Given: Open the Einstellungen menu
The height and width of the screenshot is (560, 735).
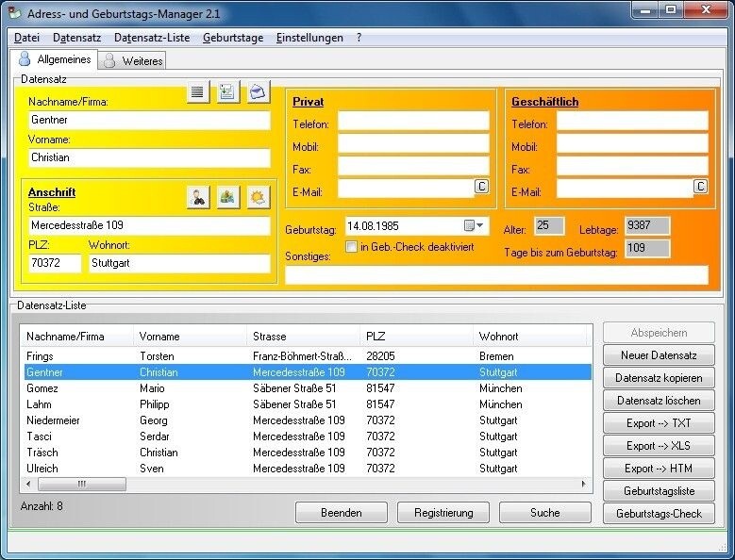Looking at the screenshot, I should pos(309,38).
